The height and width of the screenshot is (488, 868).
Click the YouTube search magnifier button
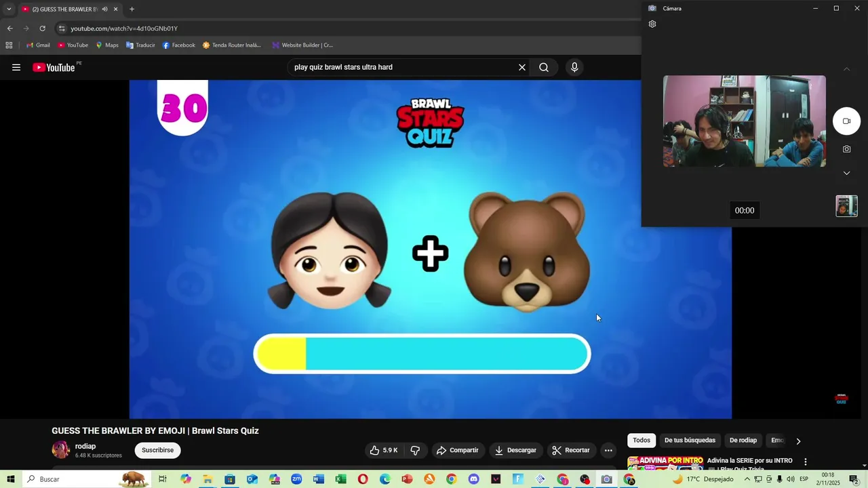coord(544,67)
